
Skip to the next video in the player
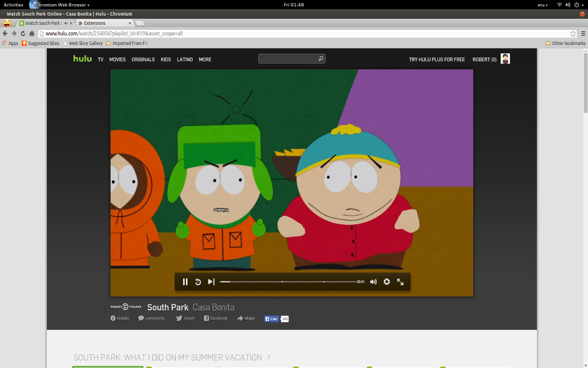pos(211,282)
